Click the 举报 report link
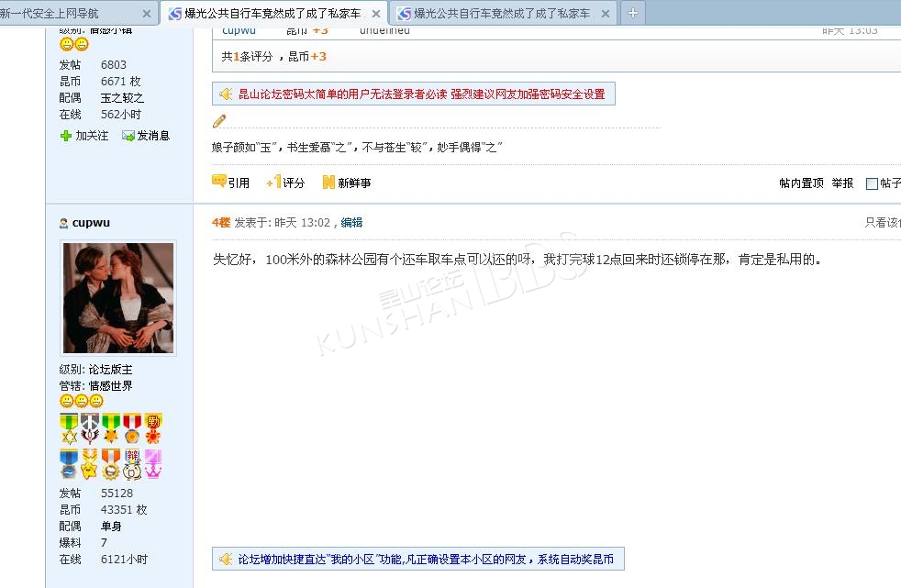The height and width of the screenshot is (588, 901). pos(842,183)
